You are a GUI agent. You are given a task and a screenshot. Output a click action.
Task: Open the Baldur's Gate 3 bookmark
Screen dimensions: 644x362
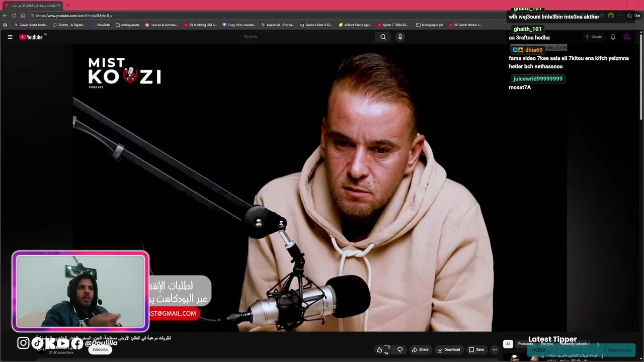[x=316, y=25]
